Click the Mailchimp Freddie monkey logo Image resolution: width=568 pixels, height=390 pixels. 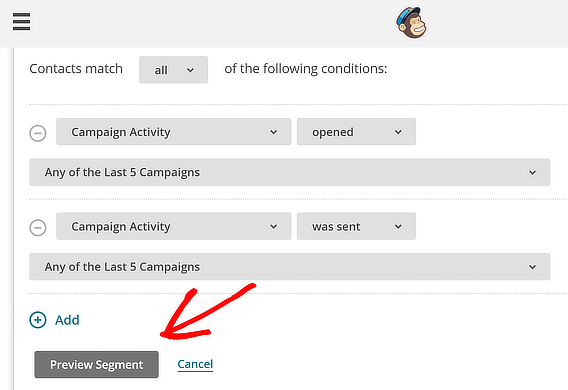coord(411,22)
